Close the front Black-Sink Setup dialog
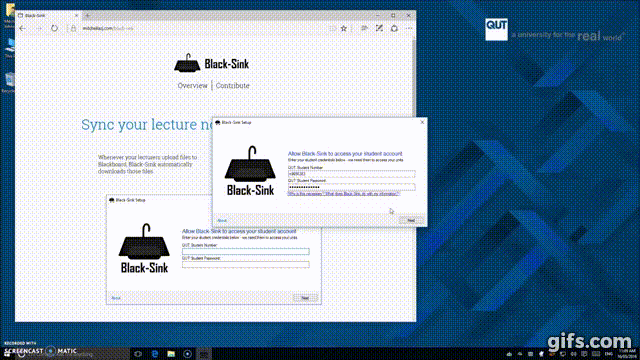Image resolution: width=640 pixels, height=360 pixels. [422, 122]
